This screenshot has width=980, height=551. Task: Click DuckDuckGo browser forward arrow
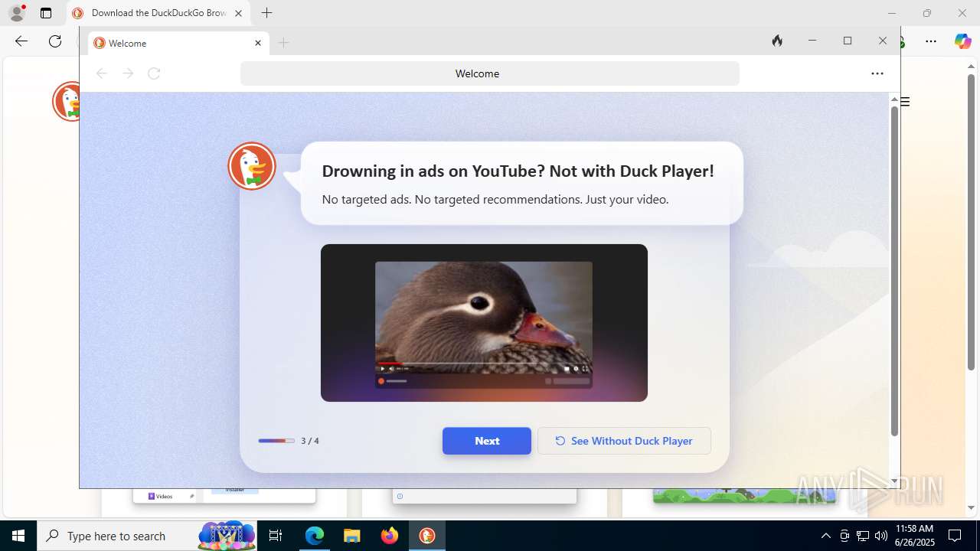[x=128, y=73]
